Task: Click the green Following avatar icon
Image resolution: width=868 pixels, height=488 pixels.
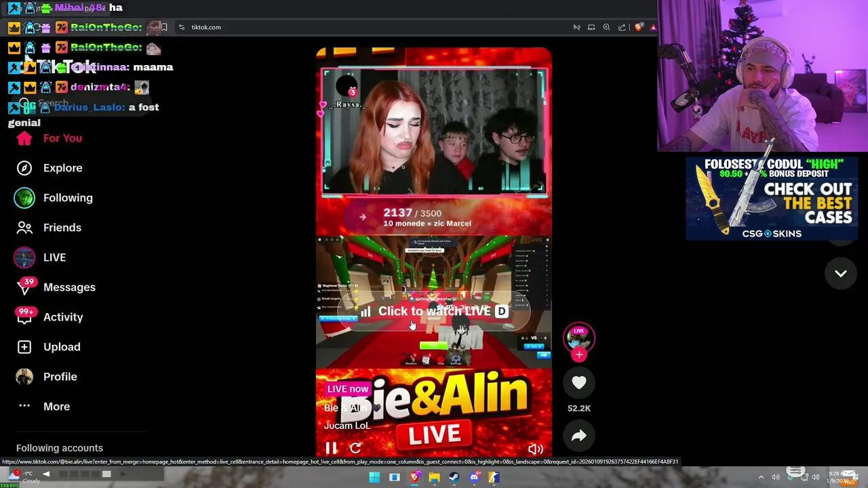Action: click(x=24, y=198)
